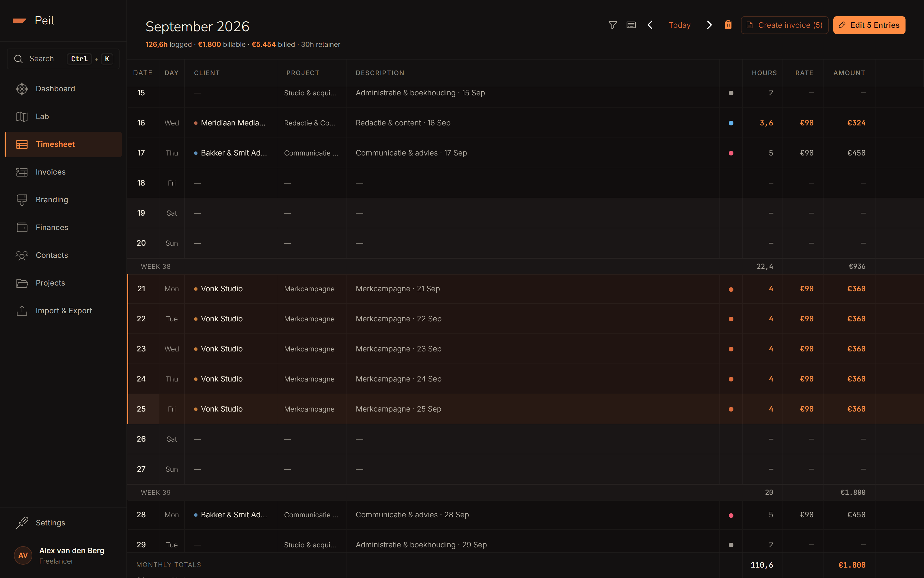
Task: Click status dot on 15 Sep row
Action: (x=731, y=93)
